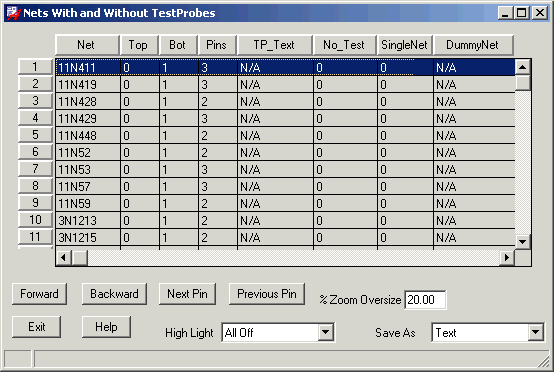Click the Pins column header
554x372 pixels.
coord(217,45)
